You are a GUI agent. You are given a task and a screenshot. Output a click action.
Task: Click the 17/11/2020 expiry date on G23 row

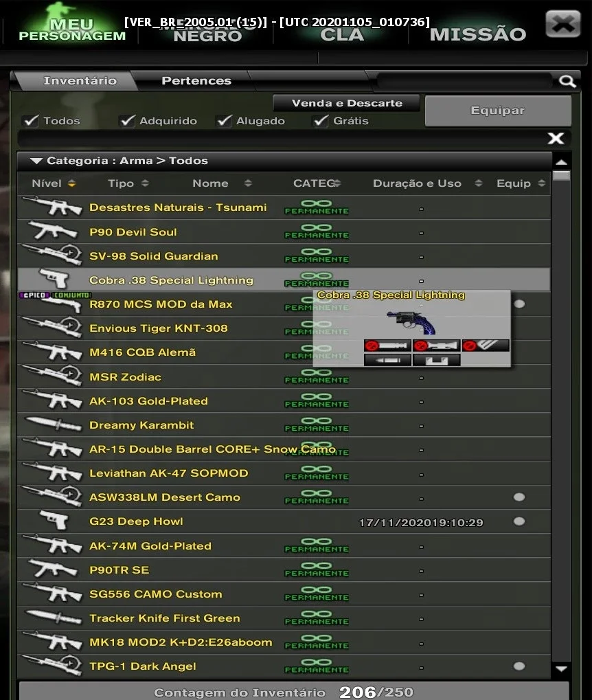click(420, 522)
